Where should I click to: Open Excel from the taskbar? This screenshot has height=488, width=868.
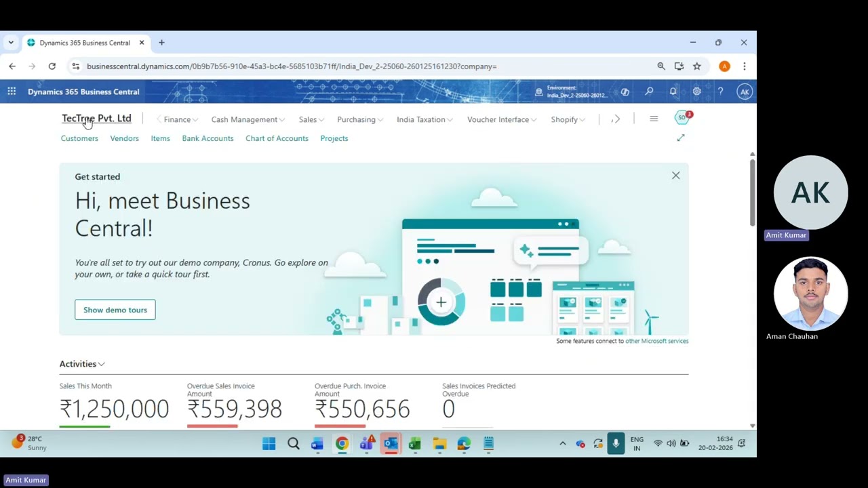pos(415,444)
